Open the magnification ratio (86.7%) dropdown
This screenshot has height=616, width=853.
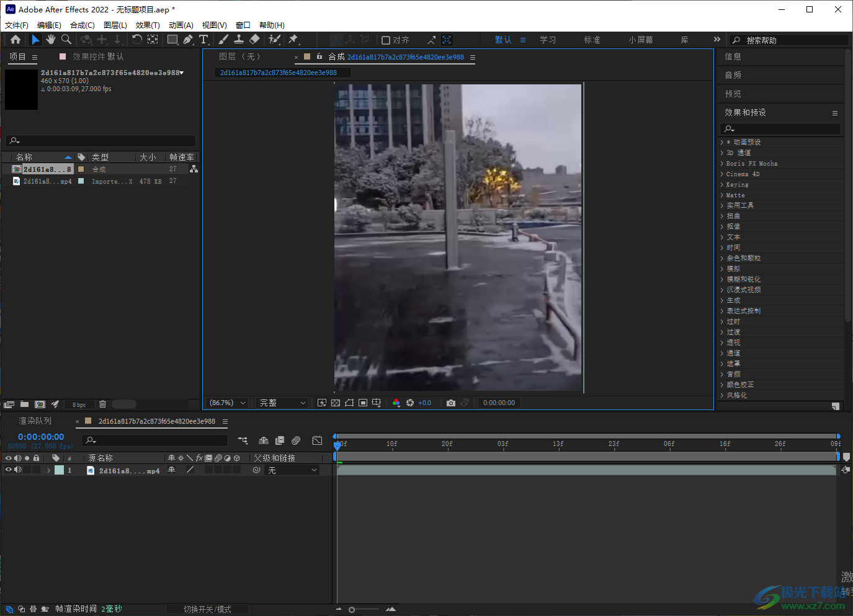228,403
